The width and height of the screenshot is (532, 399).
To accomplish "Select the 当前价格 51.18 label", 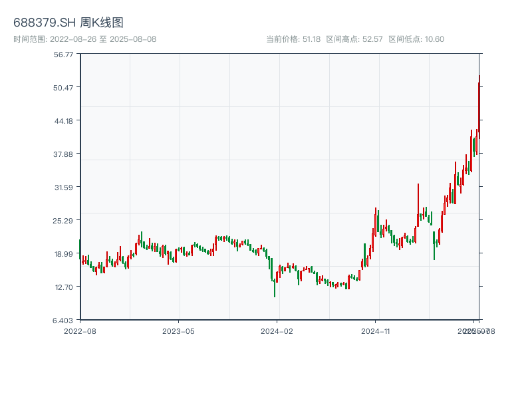I will pos(293,39).
